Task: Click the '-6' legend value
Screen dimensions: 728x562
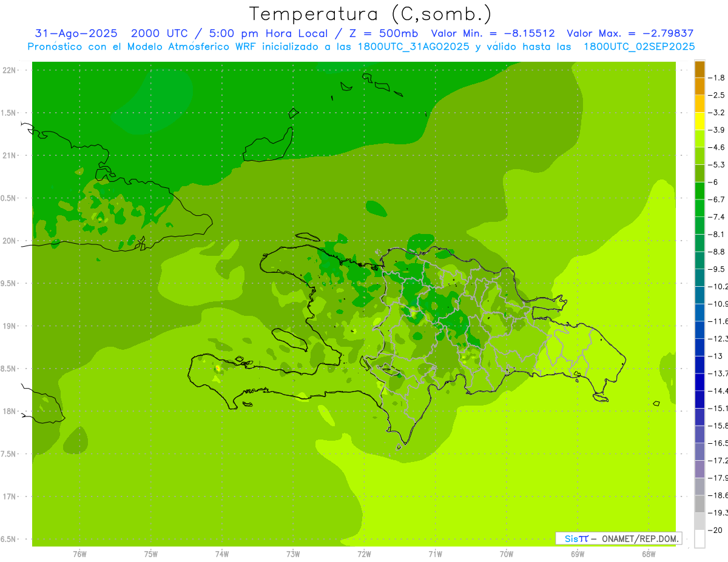Action: click(714, 182)
